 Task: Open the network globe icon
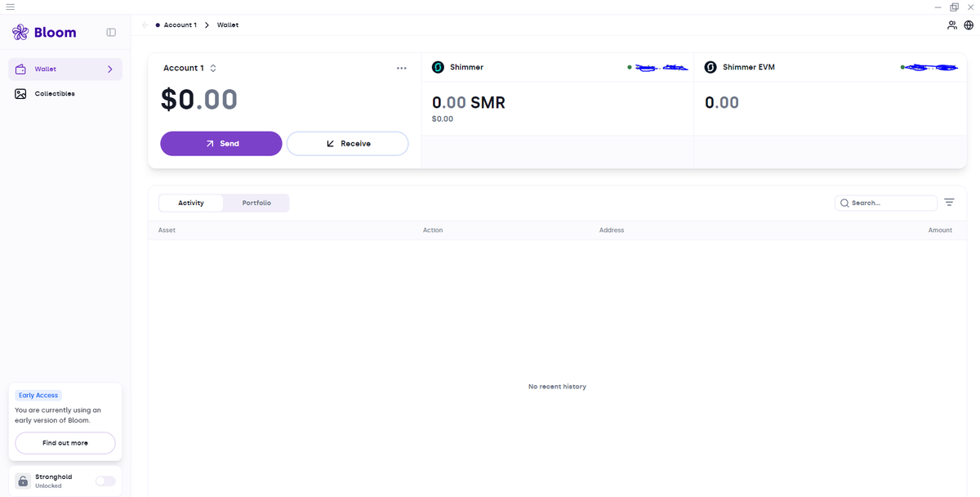click(969, 25)
